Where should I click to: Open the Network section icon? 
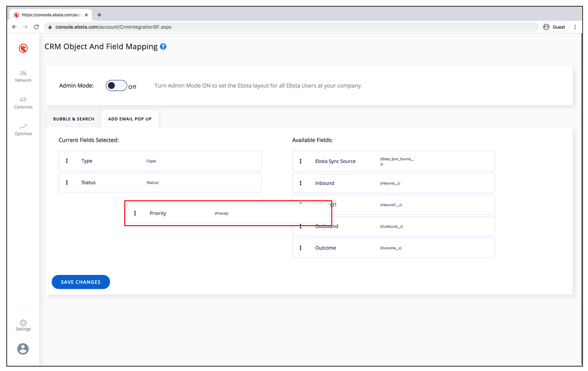tap(23, 74)
